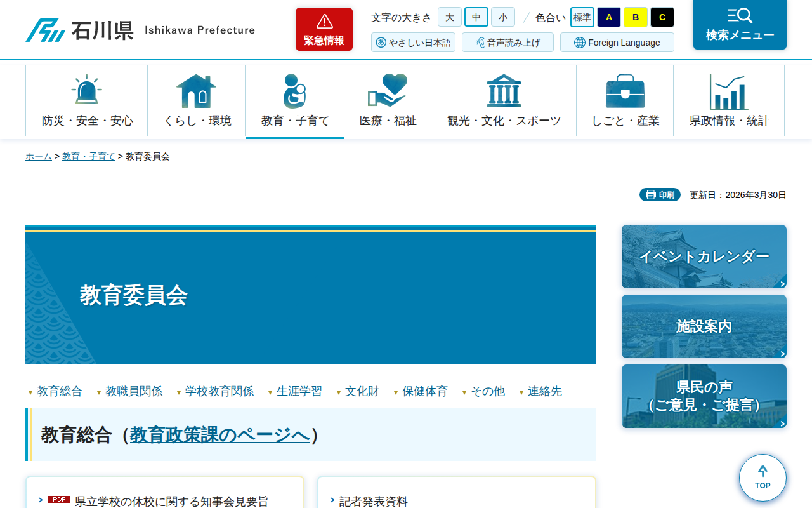Image resolution: width=812 pixels, height=508 pixels.
Task: Click the print button
Action: 660,195
